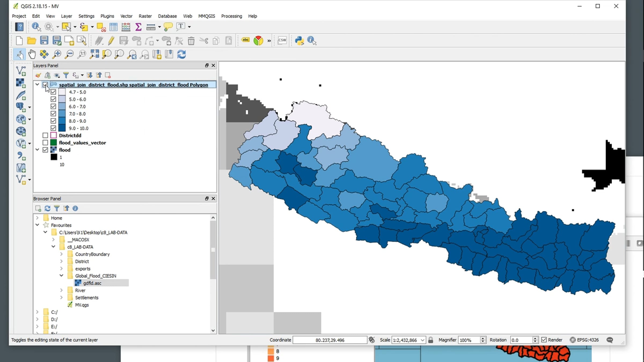Click the 8.0 - 9.0 color swatch

pyautogui.click(x=62, y=121)
